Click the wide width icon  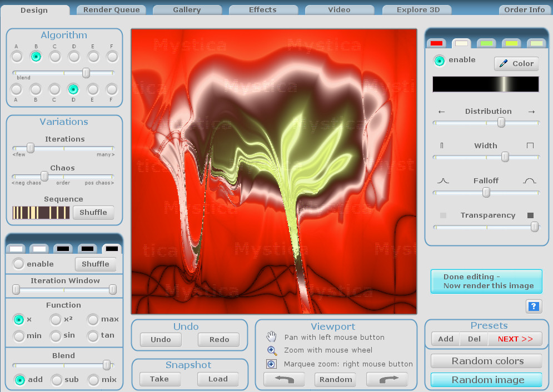click(x=530, y=145)
